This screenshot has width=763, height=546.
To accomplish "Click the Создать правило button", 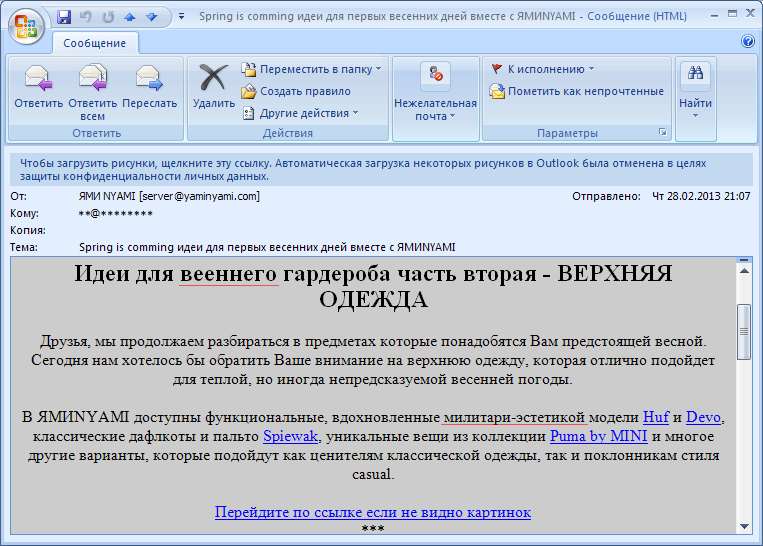I will [x=297, y=91].
